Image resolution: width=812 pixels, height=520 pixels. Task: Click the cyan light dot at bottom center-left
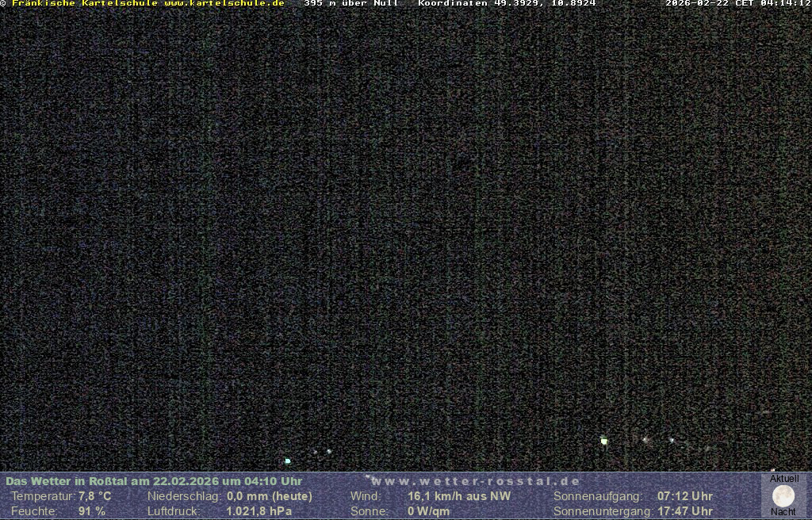288,461
